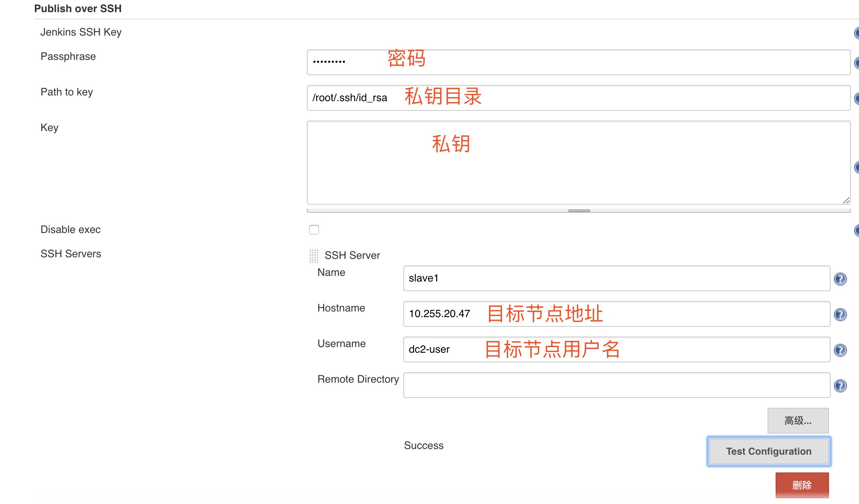Open help for Remote Directory field
Screen dimensions: 859x504
(x=840, y=386)
